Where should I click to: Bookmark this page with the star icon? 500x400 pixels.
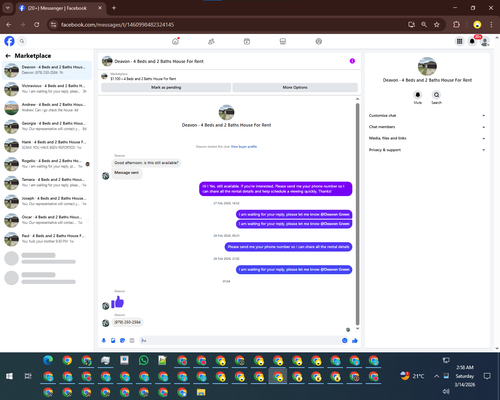click(x=437, y=25)
